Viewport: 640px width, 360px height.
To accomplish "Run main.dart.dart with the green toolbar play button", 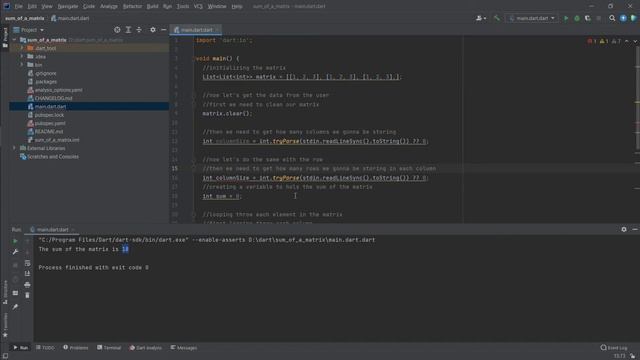I will point(566,18).
